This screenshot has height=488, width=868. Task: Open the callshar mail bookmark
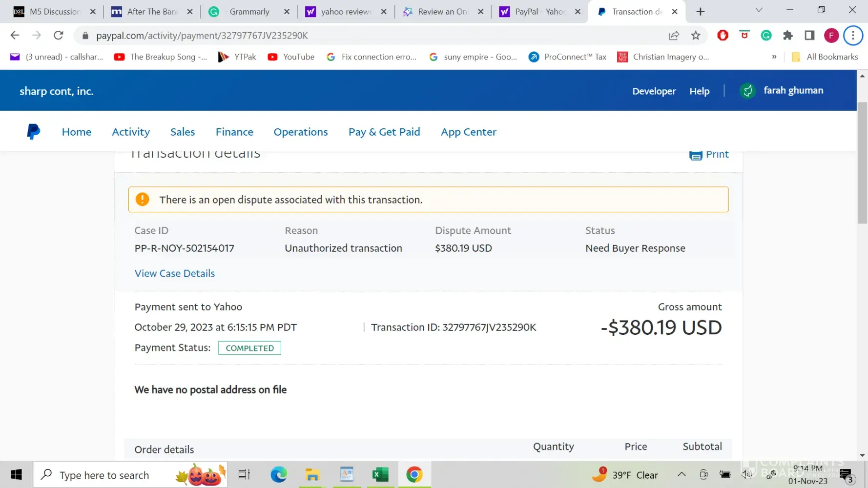[x=57, y=57]
